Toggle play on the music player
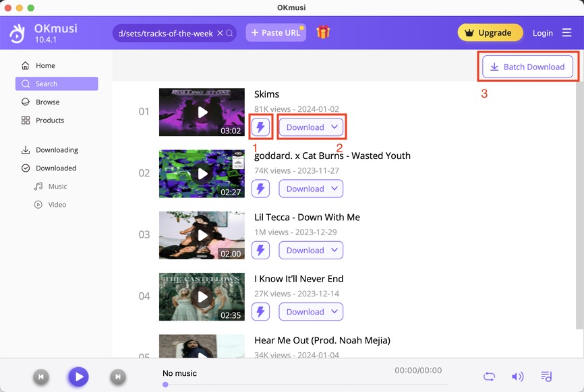The height and width of the screenshot is (392, 584). [x=78, y=377]
